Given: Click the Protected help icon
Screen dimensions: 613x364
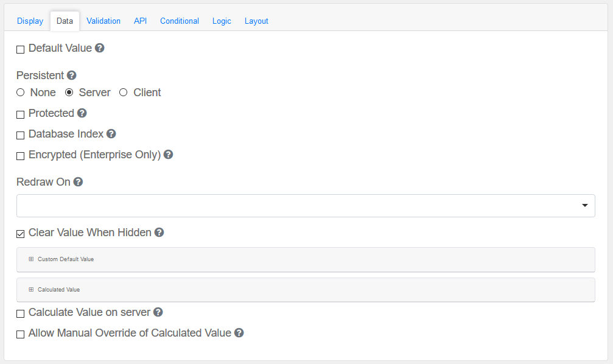Looking at the screenshot, I should (x=82, y=113).
